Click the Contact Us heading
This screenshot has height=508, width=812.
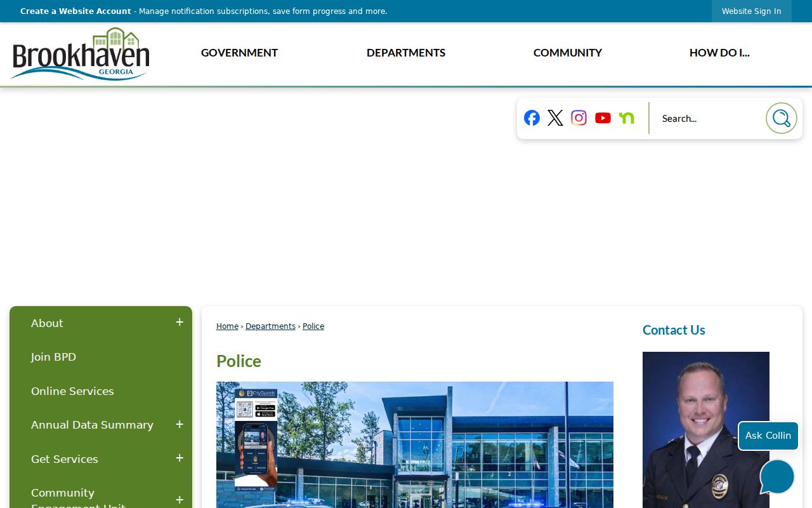tap(674, 330)
